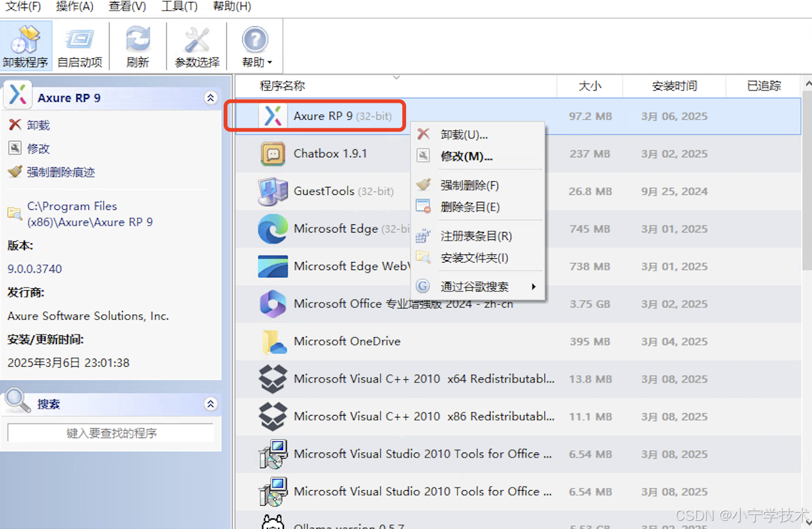Viewport: 812px width, 529px height.
Task: Click the 97.2 MB size cell
Action: pyautogui.click(x=590, y=116)
